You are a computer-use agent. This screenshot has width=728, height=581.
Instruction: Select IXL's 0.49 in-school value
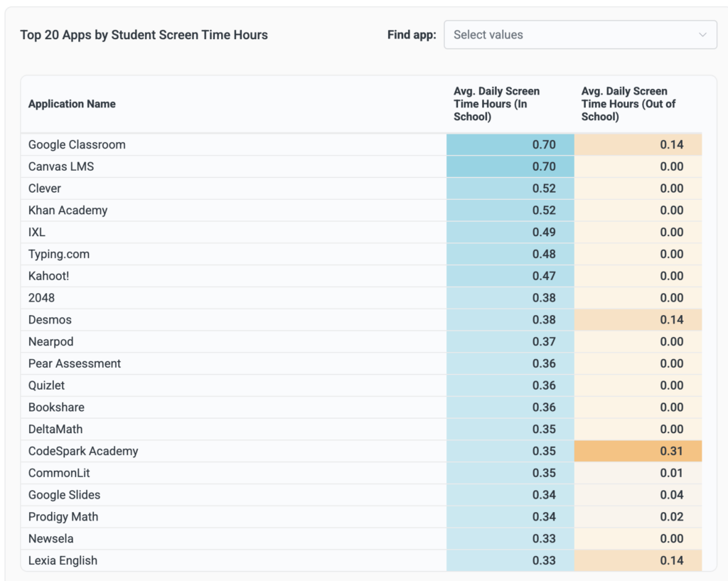(544, 233)
